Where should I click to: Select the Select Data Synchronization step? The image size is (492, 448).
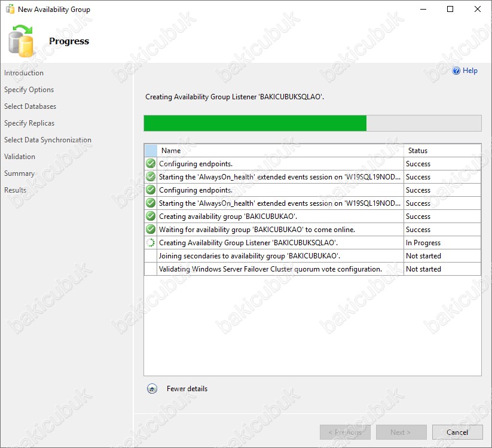(x=48, y=140)
